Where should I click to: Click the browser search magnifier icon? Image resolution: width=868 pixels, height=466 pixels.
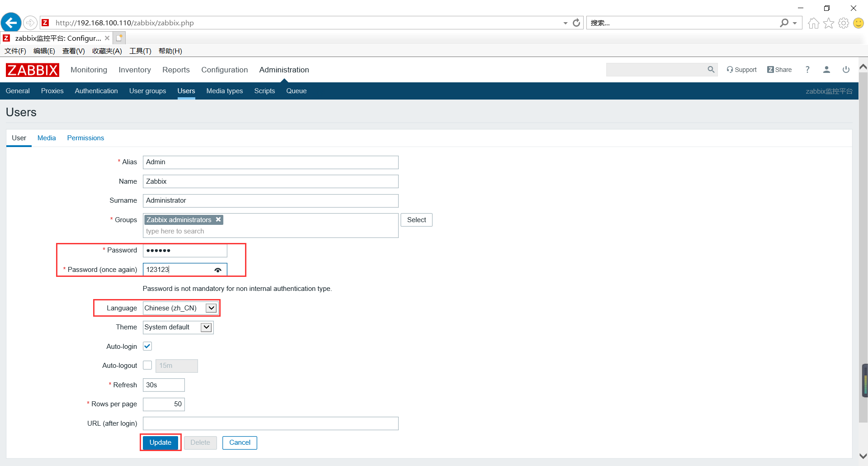(784, 23)
